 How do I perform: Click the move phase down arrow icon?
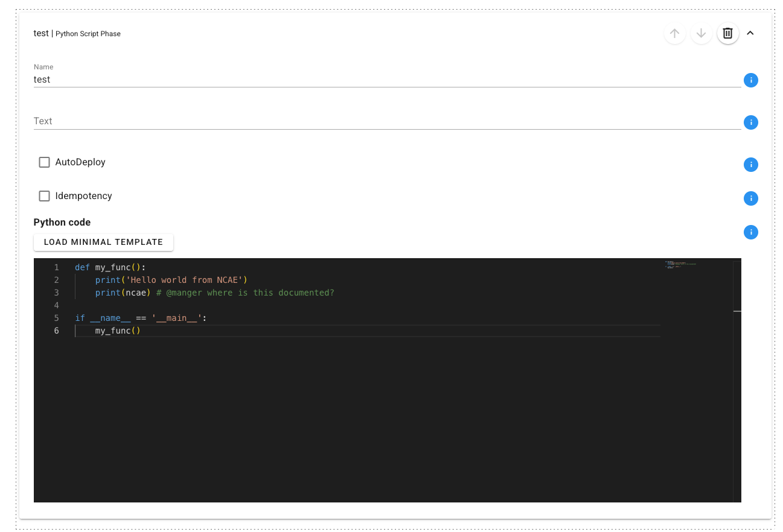pyautogui.click(x=701, y=33)
